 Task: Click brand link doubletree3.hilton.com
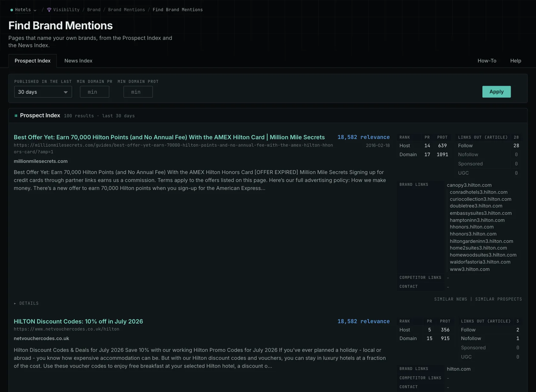pos(476,206)
